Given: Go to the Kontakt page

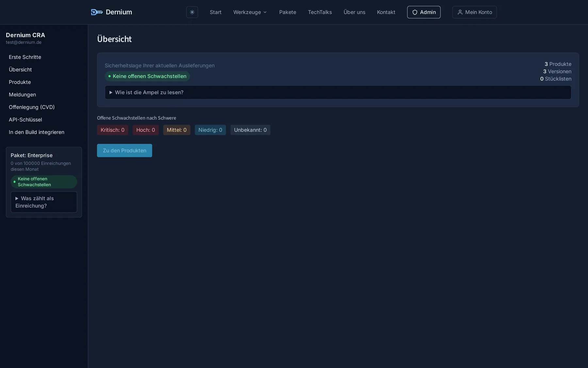Looking at the screenshot, I should click(x=386, y=12).
